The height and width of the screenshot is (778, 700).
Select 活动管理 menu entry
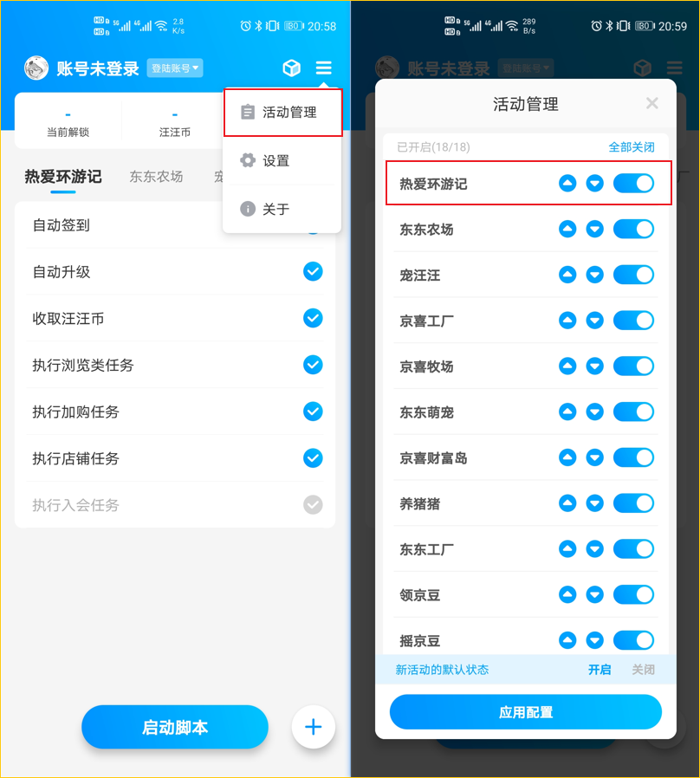[282, 112]
